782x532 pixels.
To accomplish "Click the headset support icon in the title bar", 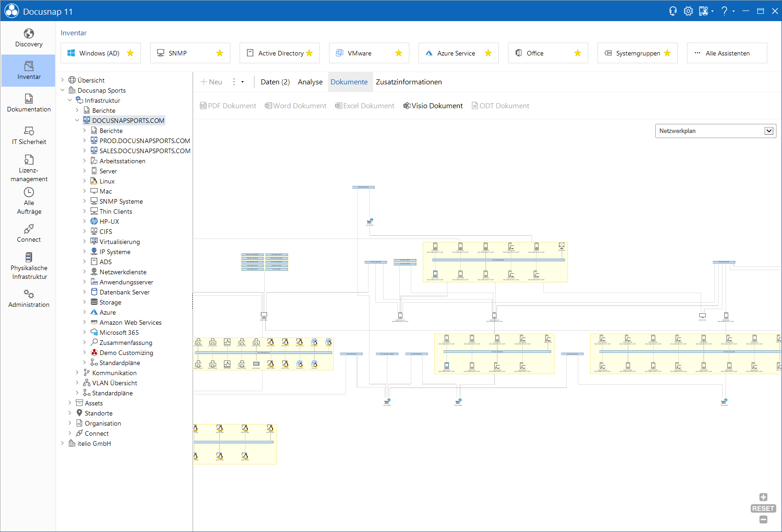I will point(673,11).
